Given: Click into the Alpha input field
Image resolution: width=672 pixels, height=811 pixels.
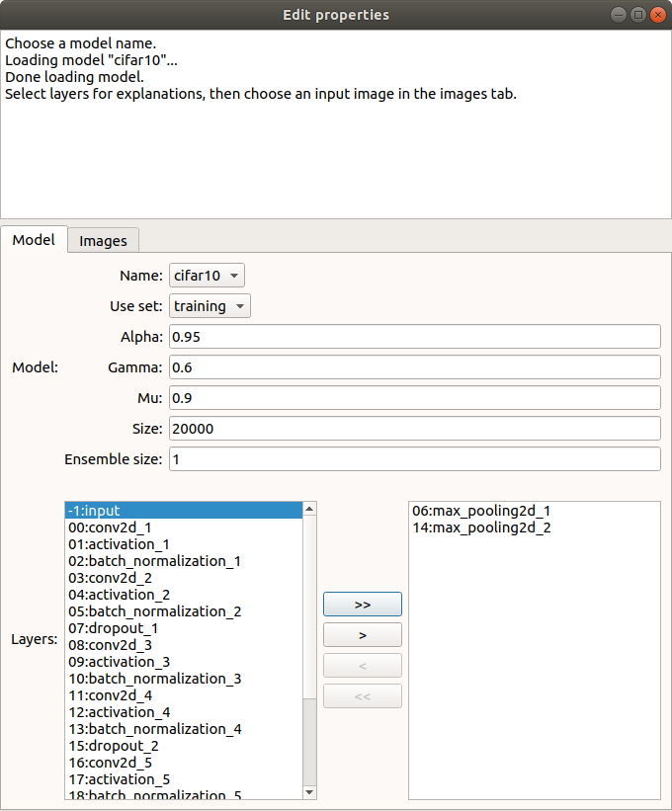Looking at the screenshot, I should point(415,337).
